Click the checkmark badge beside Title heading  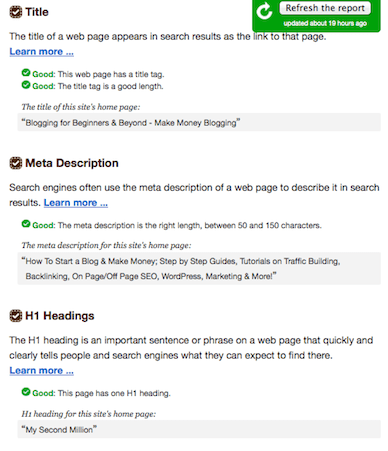click(16, 12)
